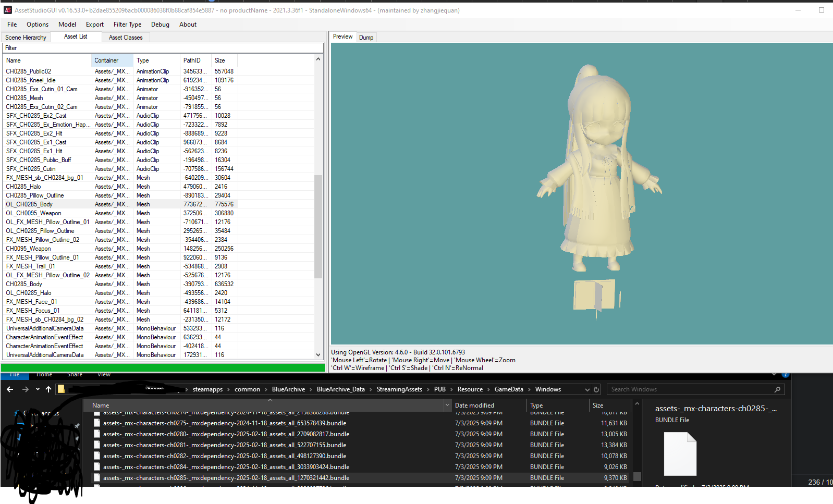Viewport: 833px width, 504px height.
Task: Click the folder icon in Explorer's address bar
Action: click(61, 389)
